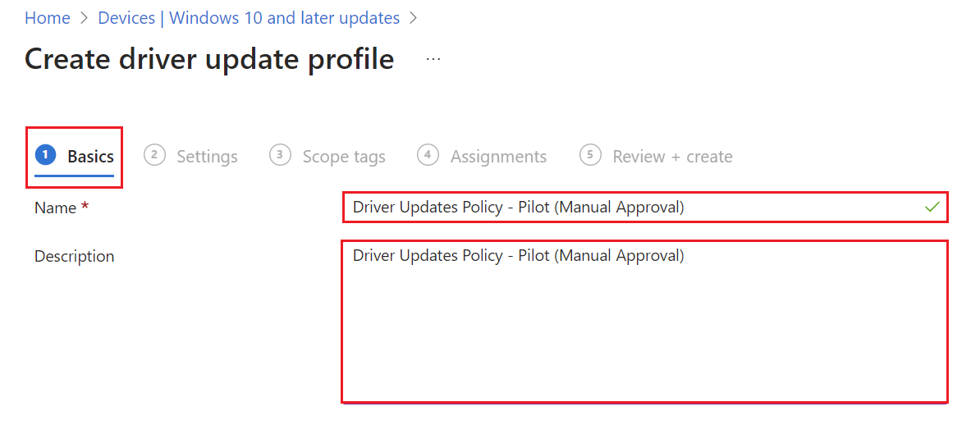Jump to the Review + create step
The image size is (980, 443).
[672, 157]
